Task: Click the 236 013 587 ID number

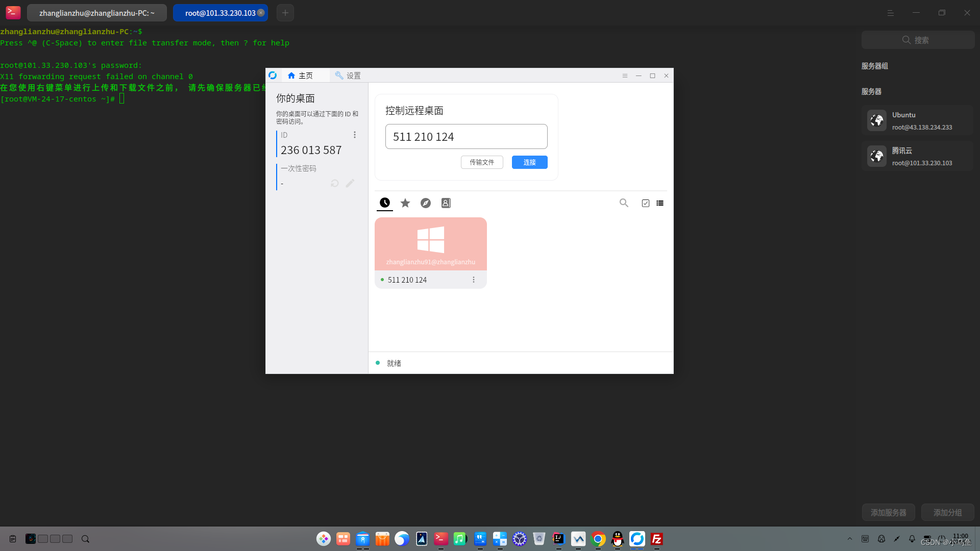Action: [311, 150]
